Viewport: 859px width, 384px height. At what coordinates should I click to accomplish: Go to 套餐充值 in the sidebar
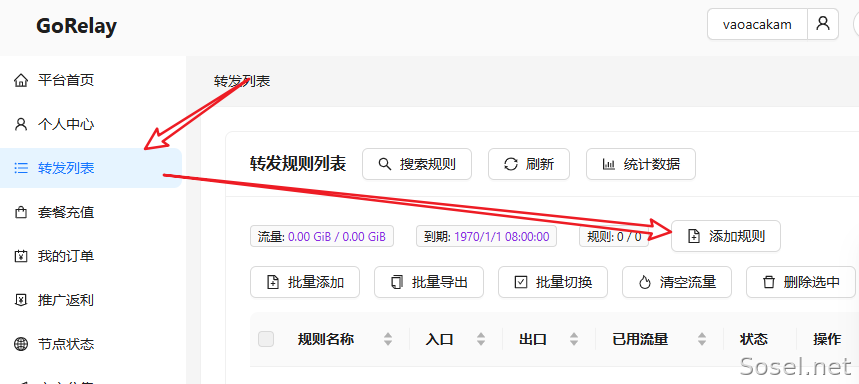click(91, 212)
